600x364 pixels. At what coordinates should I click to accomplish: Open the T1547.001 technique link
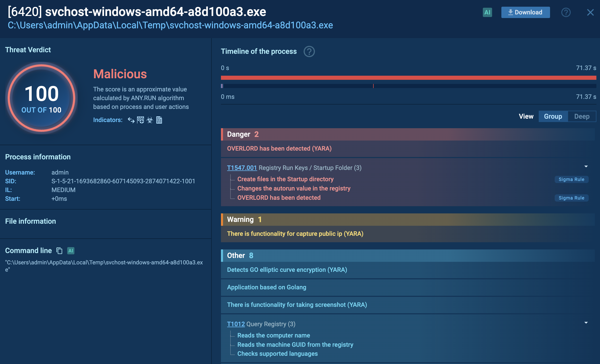coord(242,168)
